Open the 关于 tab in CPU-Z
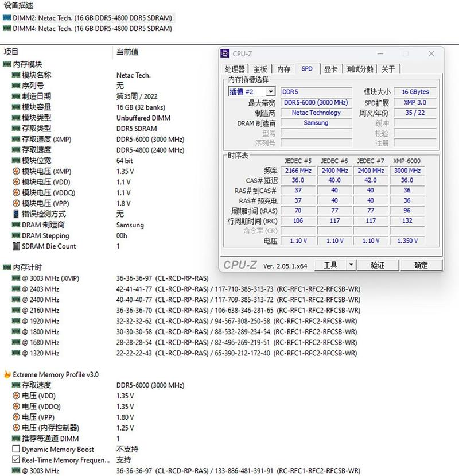Screen dimensions: 459x476 388,69
